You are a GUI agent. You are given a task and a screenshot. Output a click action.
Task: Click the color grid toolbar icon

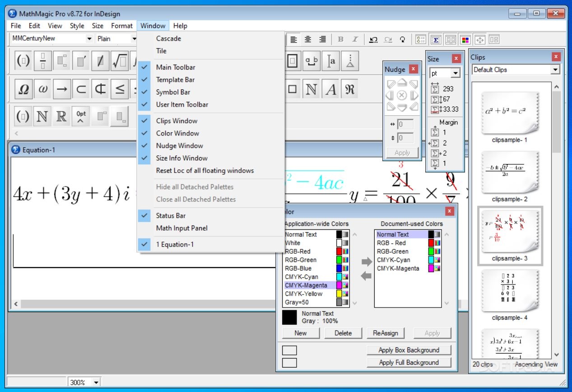click(465, 40)
